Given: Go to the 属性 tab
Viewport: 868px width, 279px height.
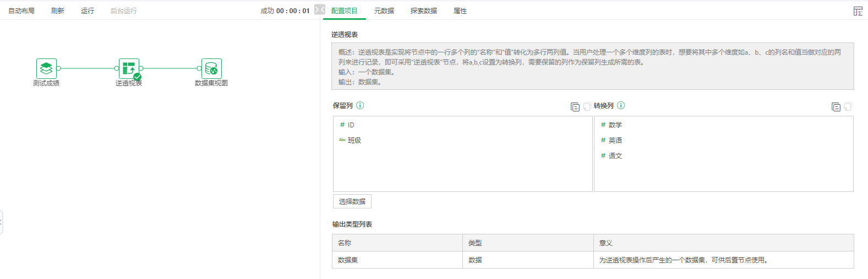Looking at the screenshot, I should (460, 11).
